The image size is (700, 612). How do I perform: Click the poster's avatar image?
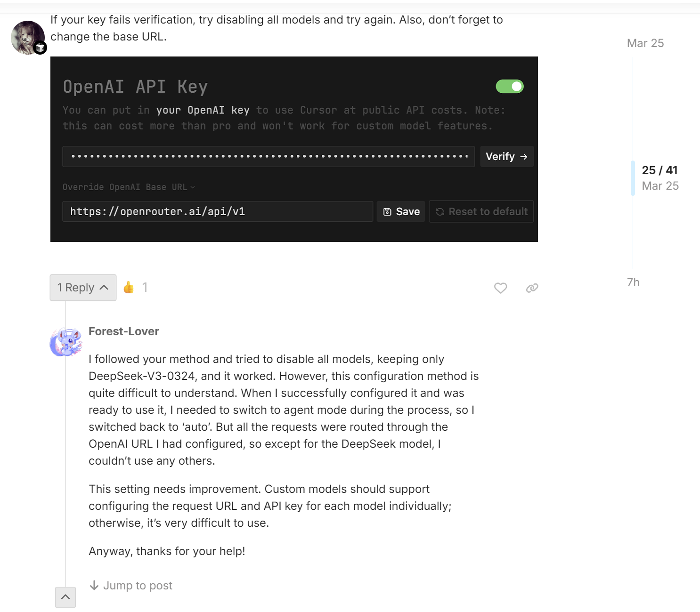click(x=28, y=38)
